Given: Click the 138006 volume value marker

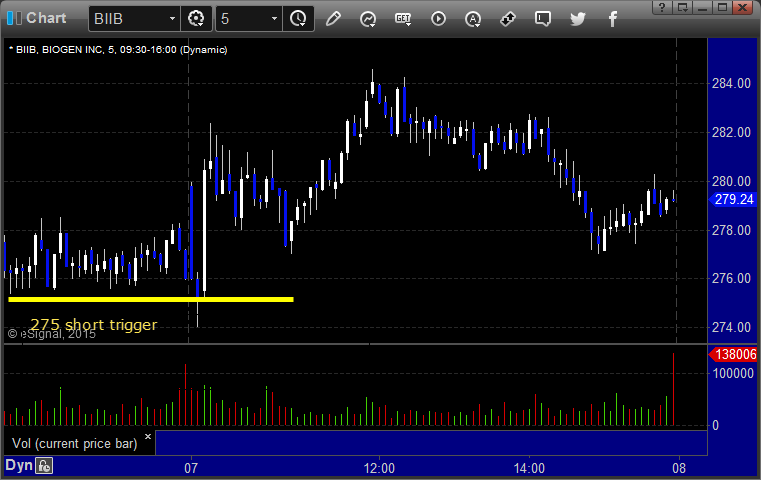Looking at the screenshot, I should point(733,354).
